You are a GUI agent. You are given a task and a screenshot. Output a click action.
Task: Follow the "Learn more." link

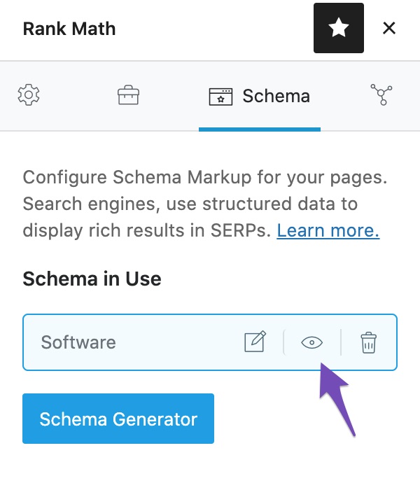328,230
